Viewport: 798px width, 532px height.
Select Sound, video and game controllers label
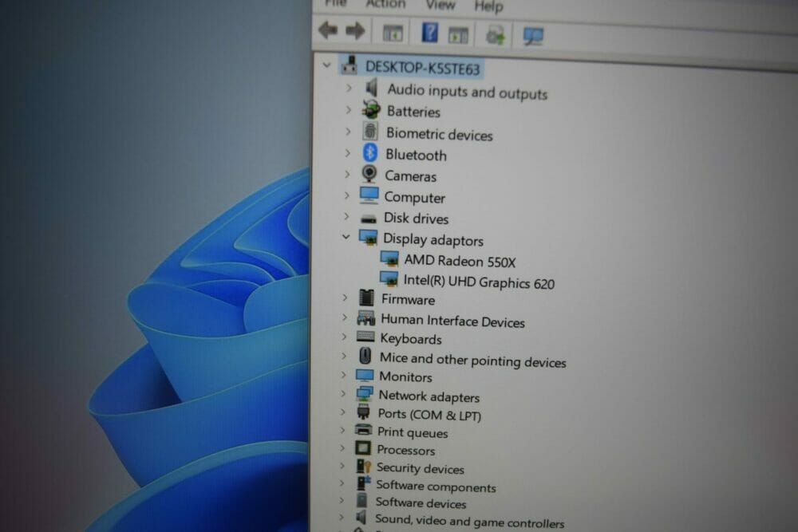469,522
